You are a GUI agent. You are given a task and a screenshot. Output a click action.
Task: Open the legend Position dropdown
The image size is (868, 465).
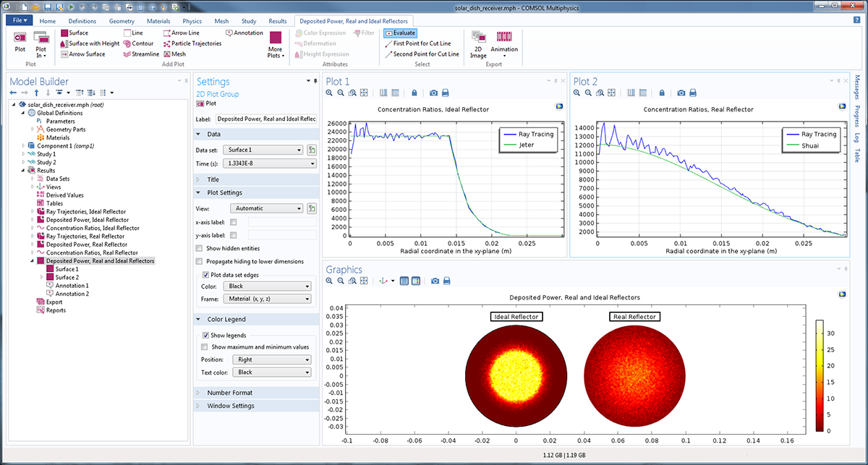tap(271, 359)
